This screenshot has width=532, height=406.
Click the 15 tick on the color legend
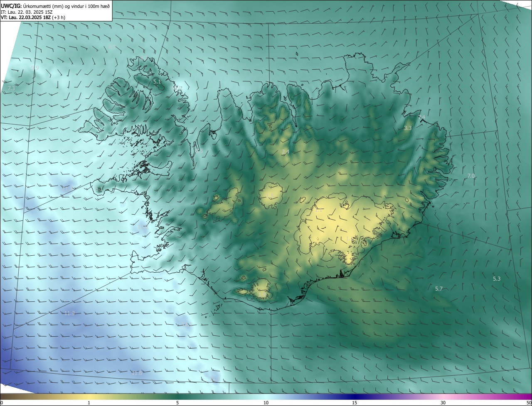coord(355,403)
